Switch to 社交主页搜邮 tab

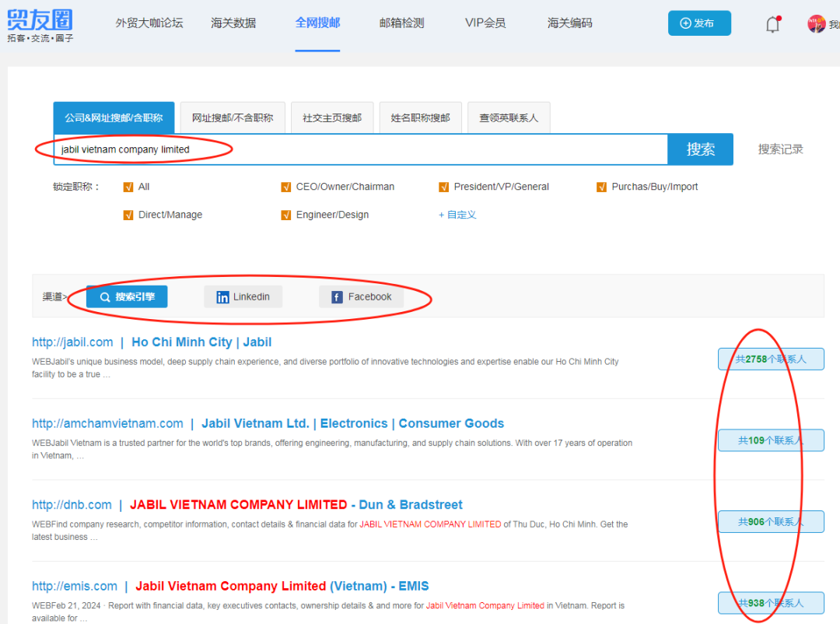tap(332, 117)
